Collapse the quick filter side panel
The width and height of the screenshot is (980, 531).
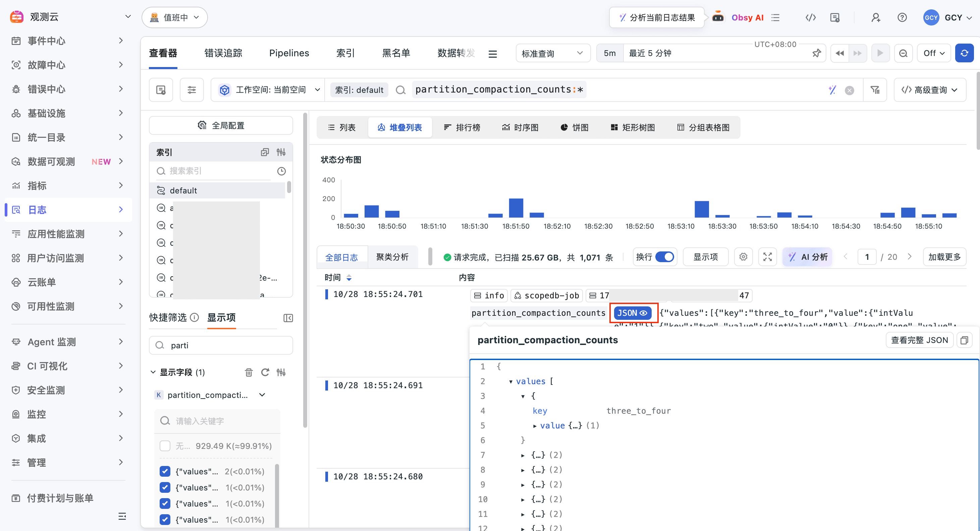288,318
